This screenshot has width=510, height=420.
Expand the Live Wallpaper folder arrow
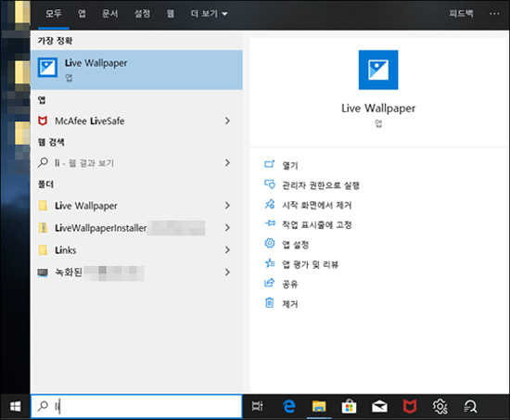[227, 206]
